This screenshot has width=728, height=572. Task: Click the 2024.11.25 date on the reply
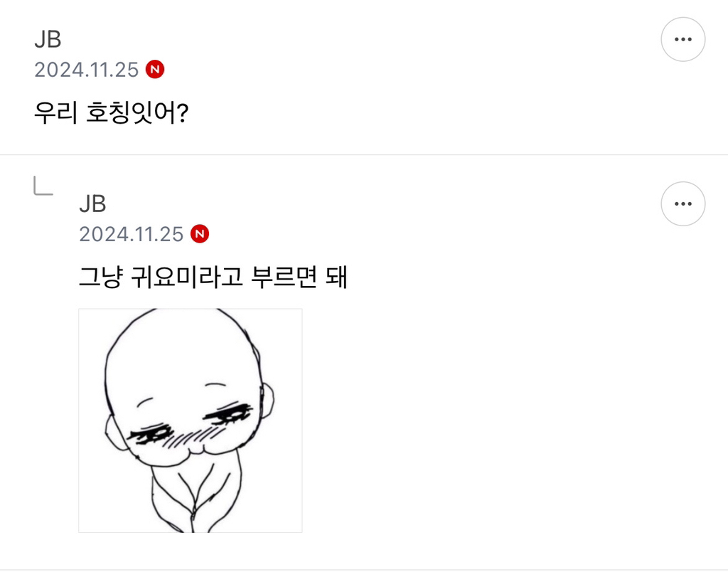(131, 234)
